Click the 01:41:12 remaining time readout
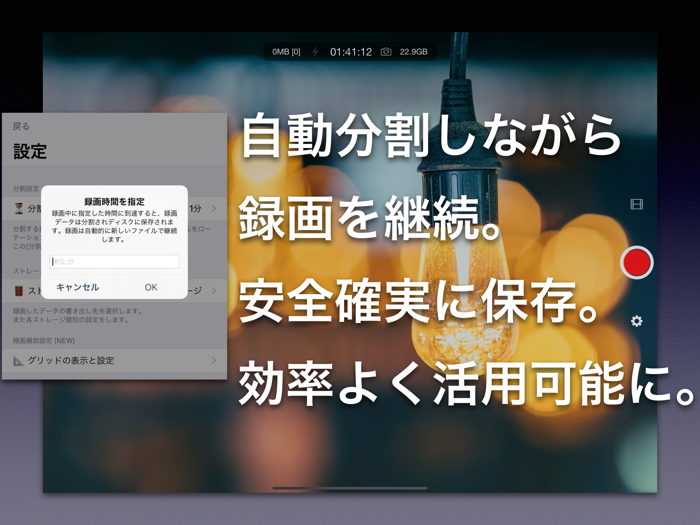 [x=351, y=52]
